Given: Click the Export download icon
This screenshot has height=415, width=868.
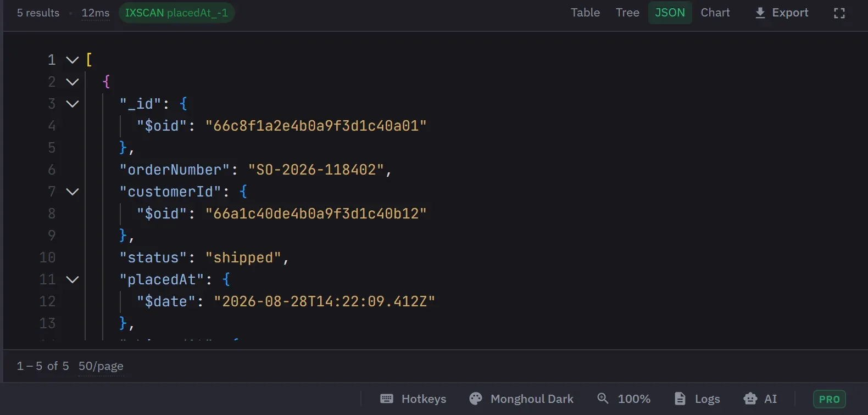Looking at the screenshot, I should pyautogui.click(x=760, y=13).
